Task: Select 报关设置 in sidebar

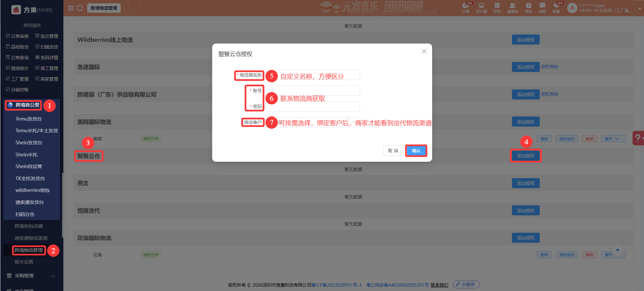Action: point(24,262)
